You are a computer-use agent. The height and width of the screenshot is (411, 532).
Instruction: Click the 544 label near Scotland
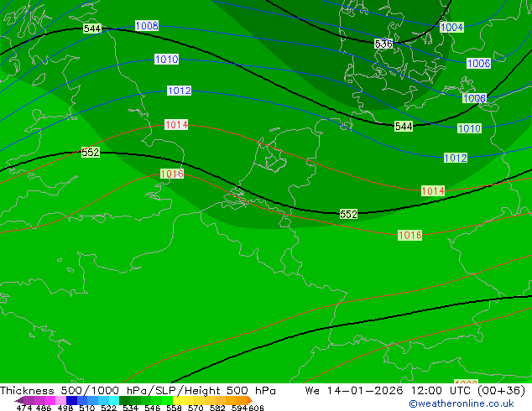click(92, 29)
